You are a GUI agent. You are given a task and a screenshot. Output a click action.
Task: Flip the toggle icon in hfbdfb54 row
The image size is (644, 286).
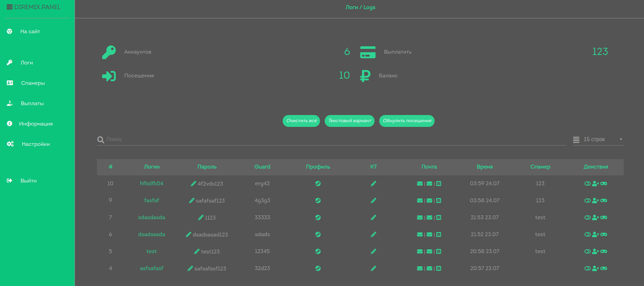(x=587, y=184)
